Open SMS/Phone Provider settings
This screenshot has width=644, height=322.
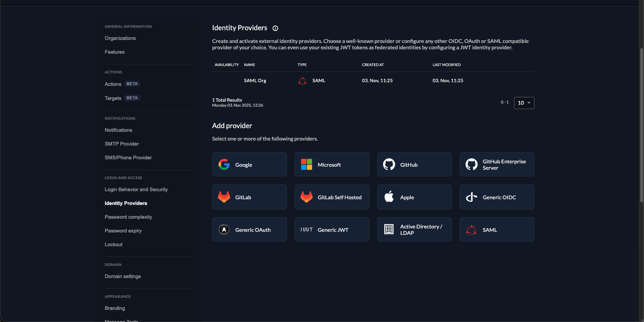click(128, 158)
